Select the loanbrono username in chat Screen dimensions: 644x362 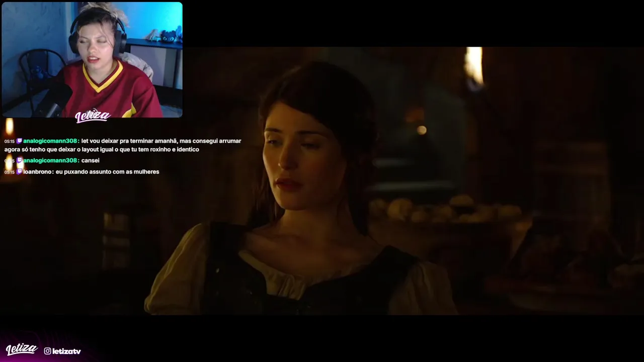(x=38, y=172)
